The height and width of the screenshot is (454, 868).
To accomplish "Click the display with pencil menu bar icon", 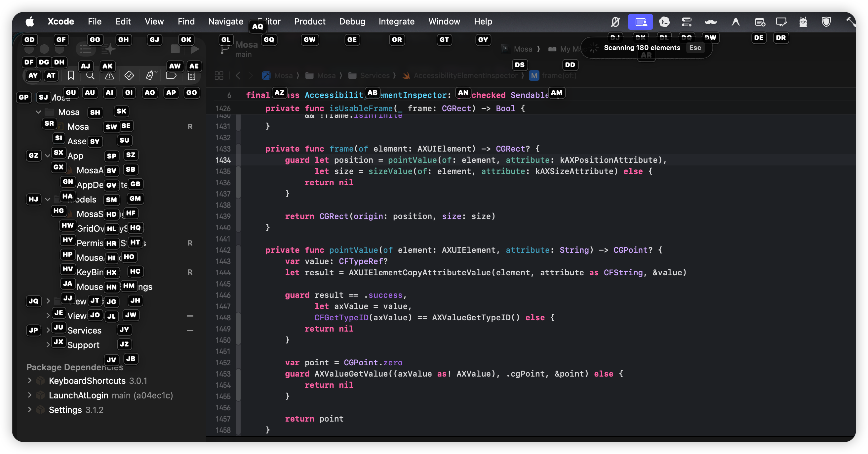I will 781,22.
